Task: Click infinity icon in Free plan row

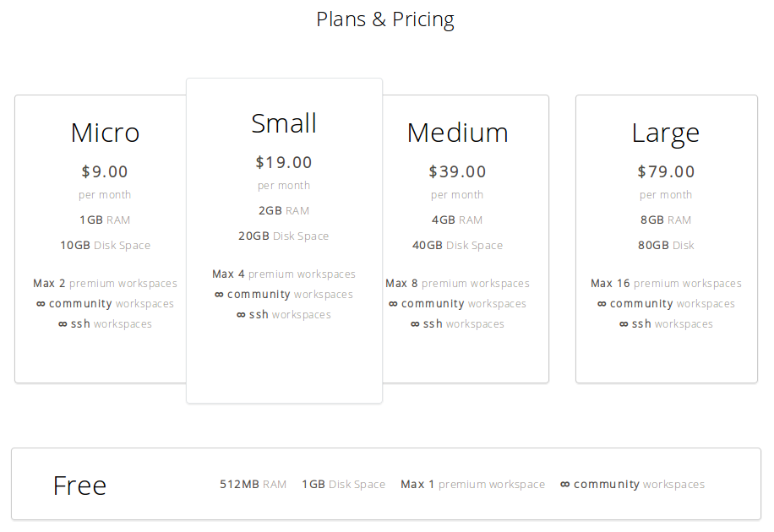Action: coord(565,485)
